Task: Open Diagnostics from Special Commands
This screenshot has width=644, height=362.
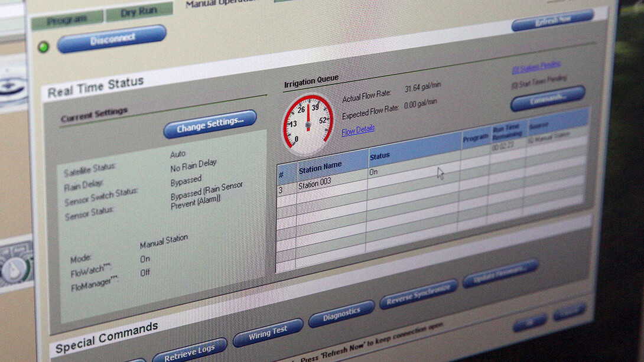Action: (x=341, y=314)
